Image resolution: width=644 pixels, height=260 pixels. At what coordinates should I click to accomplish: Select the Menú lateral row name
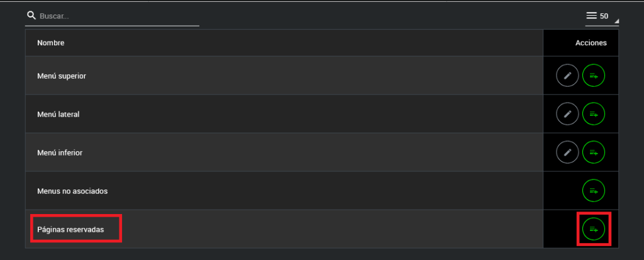click(58, 115)
